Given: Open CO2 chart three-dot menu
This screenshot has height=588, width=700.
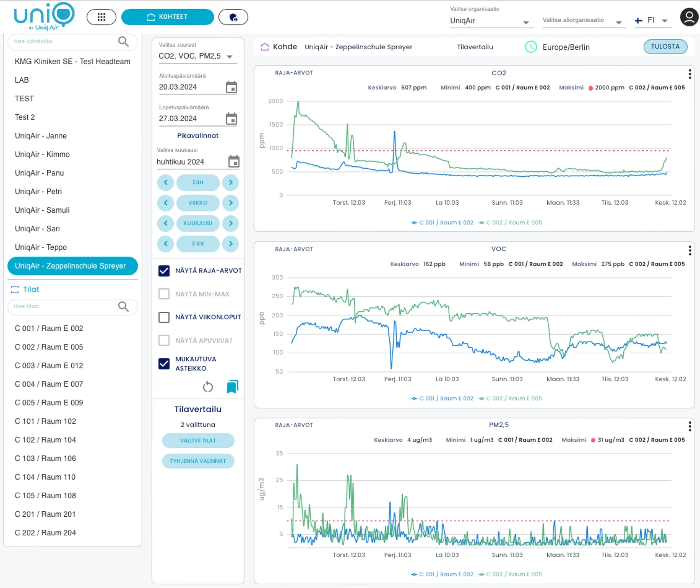Looking at the screenshot, I should click(690, 74).
